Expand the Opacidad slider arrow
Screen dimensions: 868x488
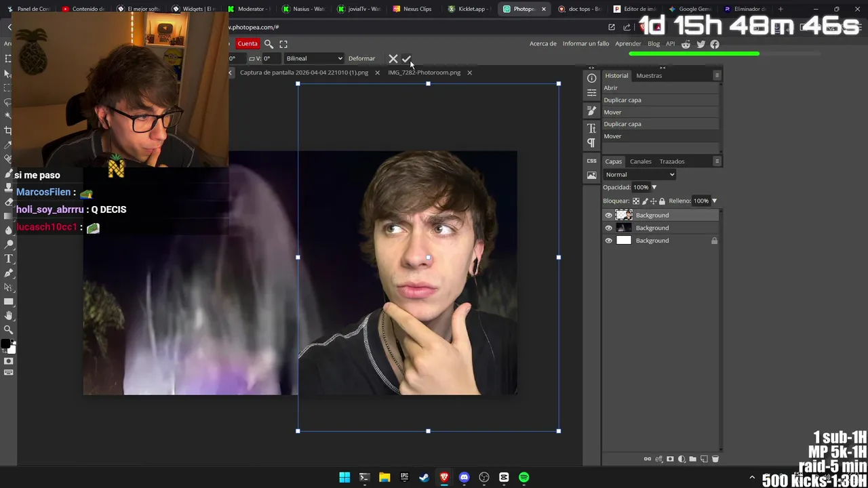(654, 188)
